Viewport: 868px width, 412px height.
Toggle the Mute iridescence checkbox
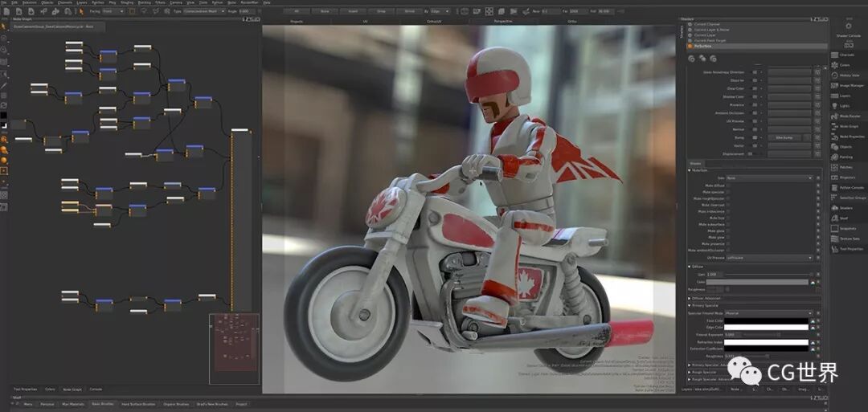(728, 211)
